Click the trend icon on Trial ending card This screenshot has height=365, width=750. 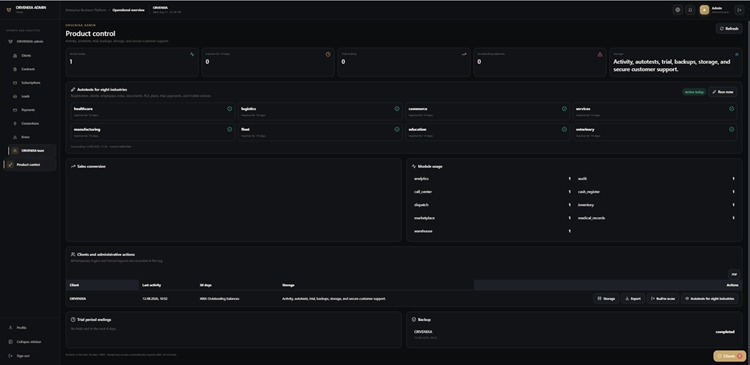click(464, 54)
